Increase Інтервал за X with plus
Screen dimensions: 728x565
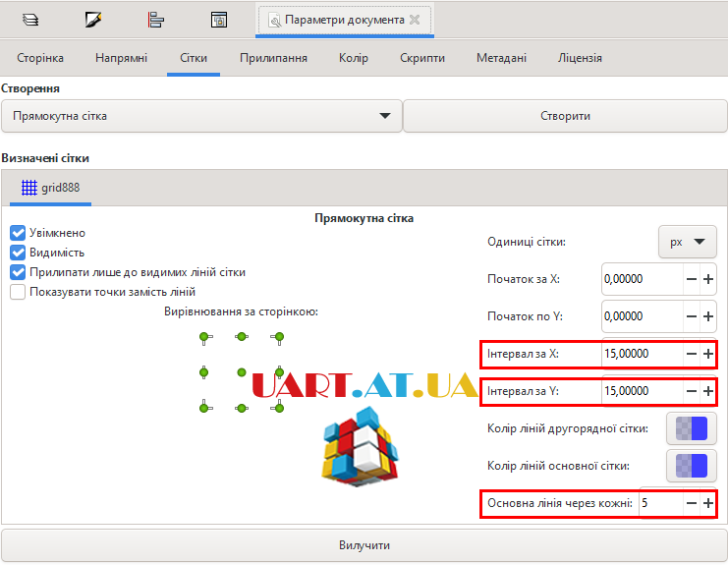pos(708,354)
